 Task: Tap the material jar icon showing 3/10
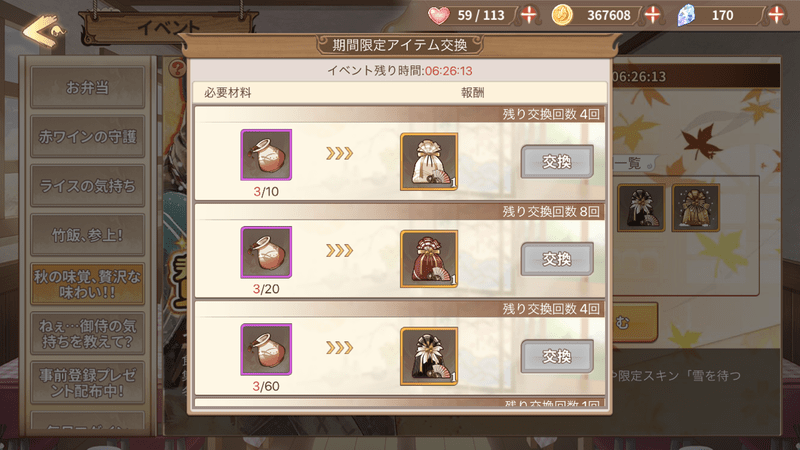[266, 155]
